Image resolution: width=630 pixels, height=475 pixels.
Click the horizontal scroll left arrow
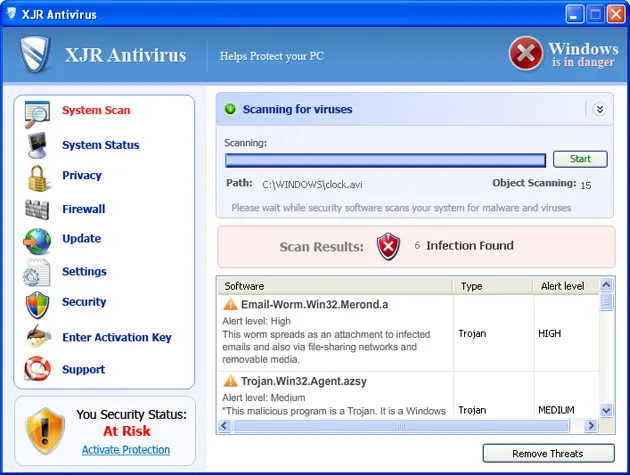225,426
